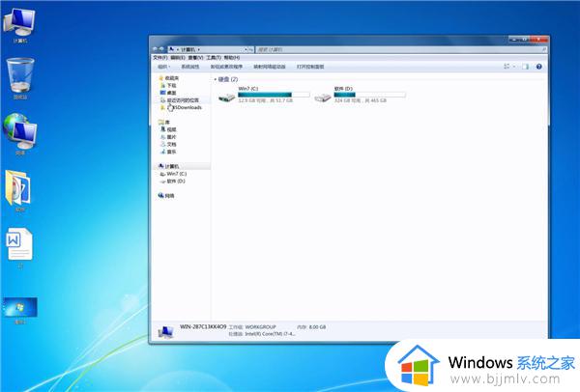
Task: Open the 计算机 desktop icon
Action: tap(19, 25)
